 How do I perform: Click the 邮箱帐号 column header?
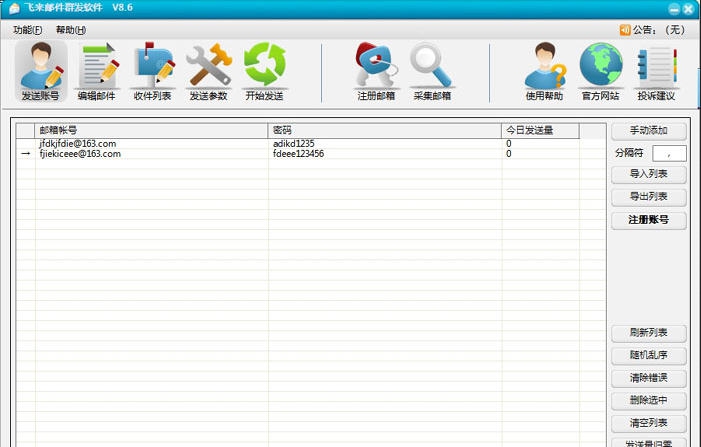click(x=151, y=131)
